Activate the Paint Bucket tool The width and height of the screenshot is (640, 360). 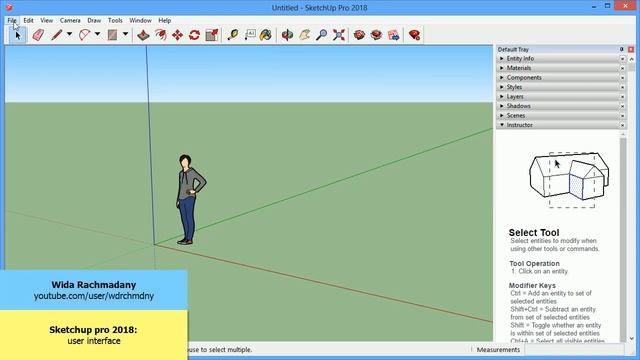click(266, 35)
